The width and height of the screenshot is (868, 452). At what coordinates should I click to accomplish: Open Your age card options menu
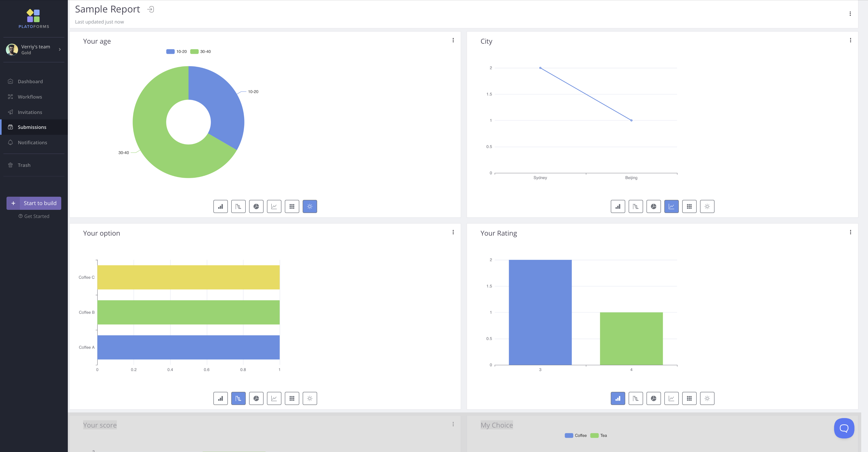pyautogui.click(x=453, y=40)
